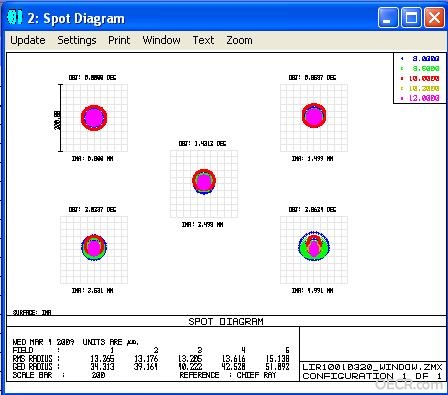Open the Settings menu

[77, 40]
